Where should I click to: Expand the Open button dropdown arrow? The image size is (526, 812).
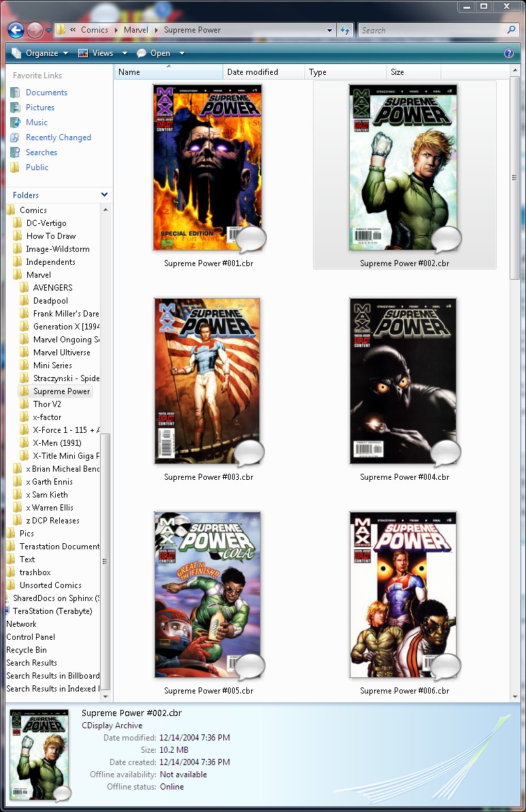click(182, 53)
